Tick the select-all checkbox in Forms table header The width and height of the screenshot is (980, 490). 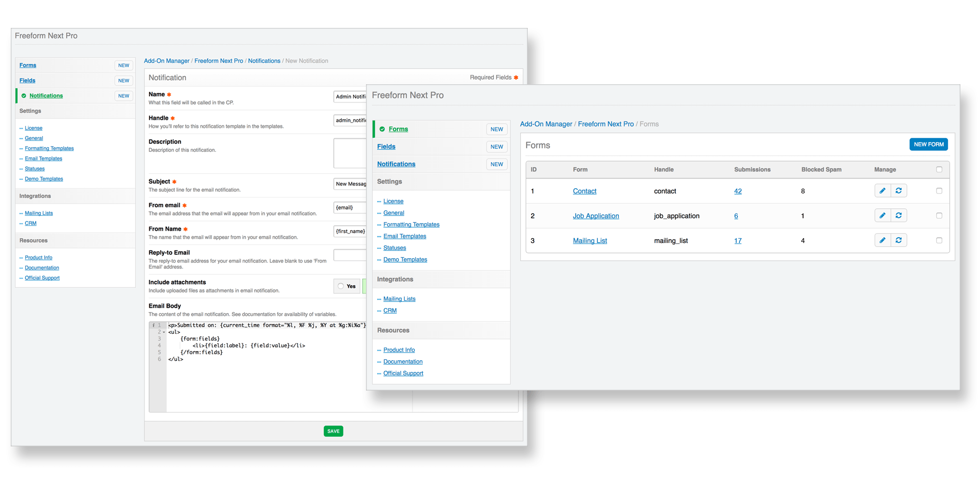click(x=939, y=170)
